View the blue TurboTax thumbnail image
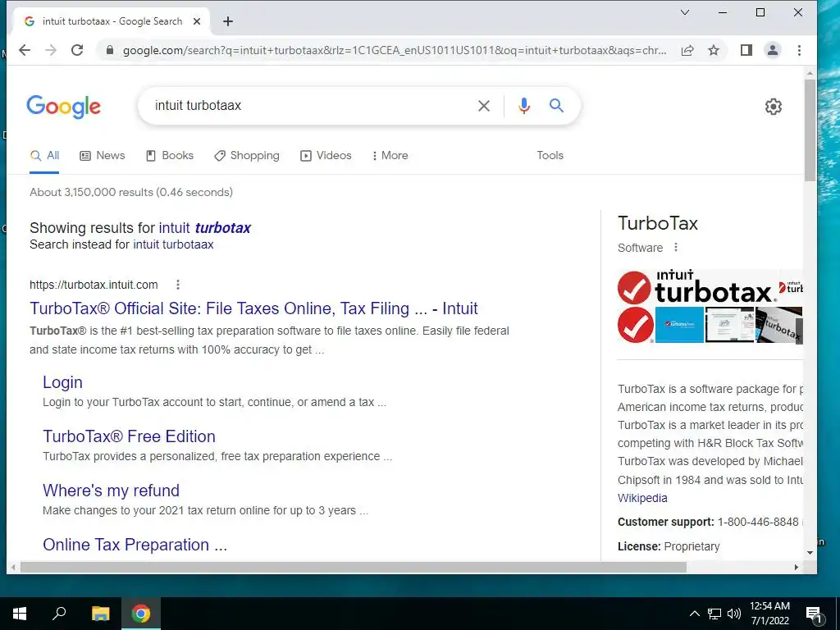This screenshot has width=840, height=630. pyautogui.click(x=679, y=325)
